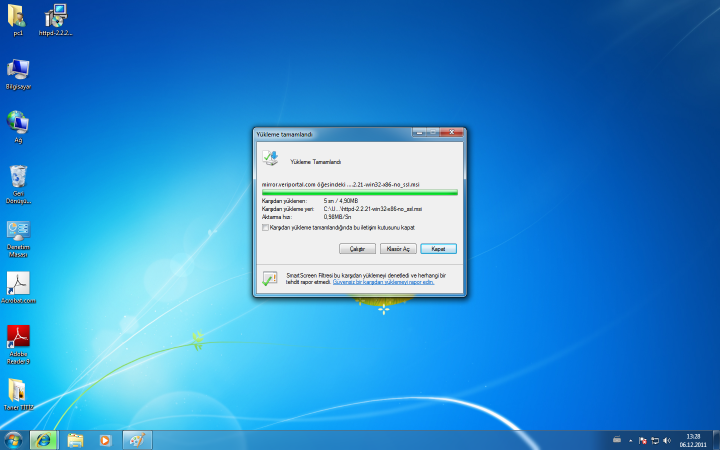
Task: Click the Klasör Aç button
Action: click(397, 248)
